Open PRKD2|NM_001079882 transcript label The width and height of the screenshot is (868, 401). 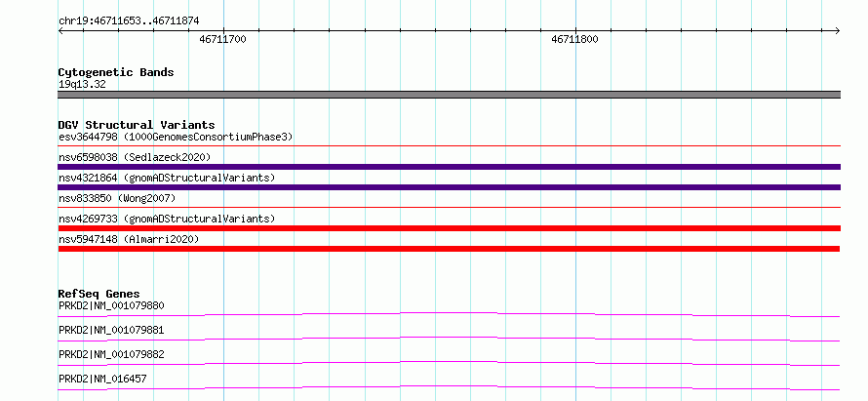pos(111,354)
